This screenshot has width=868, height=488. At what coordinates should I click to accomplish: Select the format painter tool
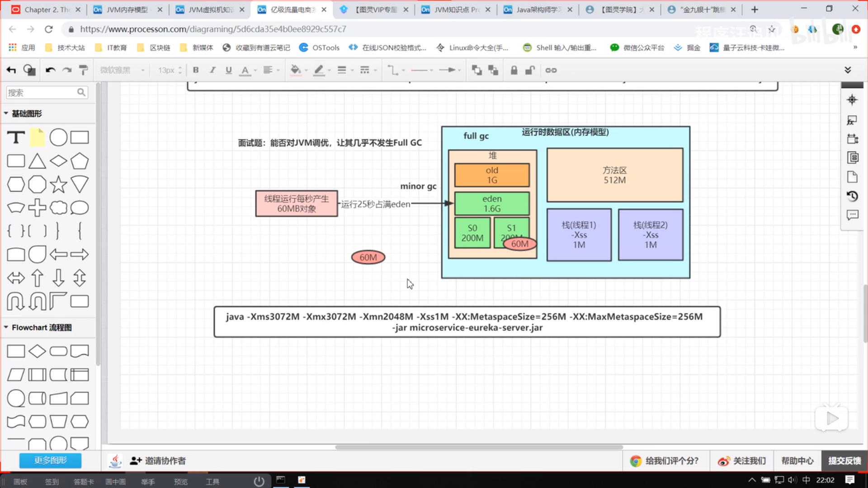pyautogui.click(x=84, y=70)
